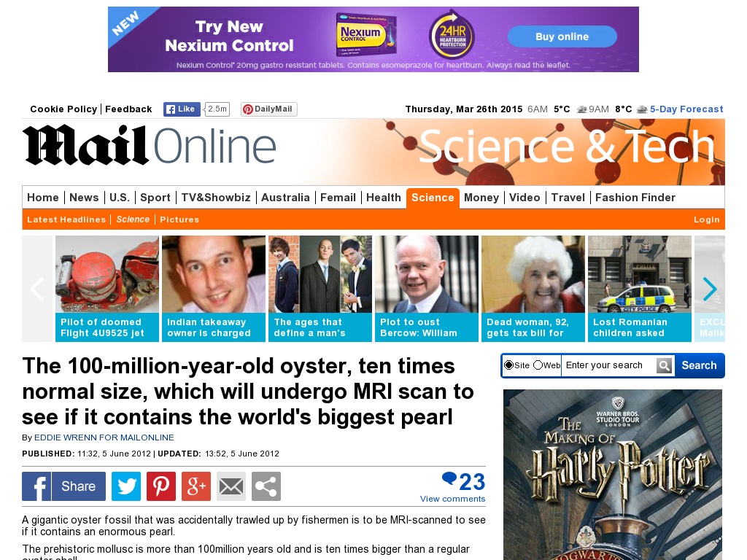Open the U.S. section
Image resolution: width=747 pixels, height=560 pixels.
(119, 198)
